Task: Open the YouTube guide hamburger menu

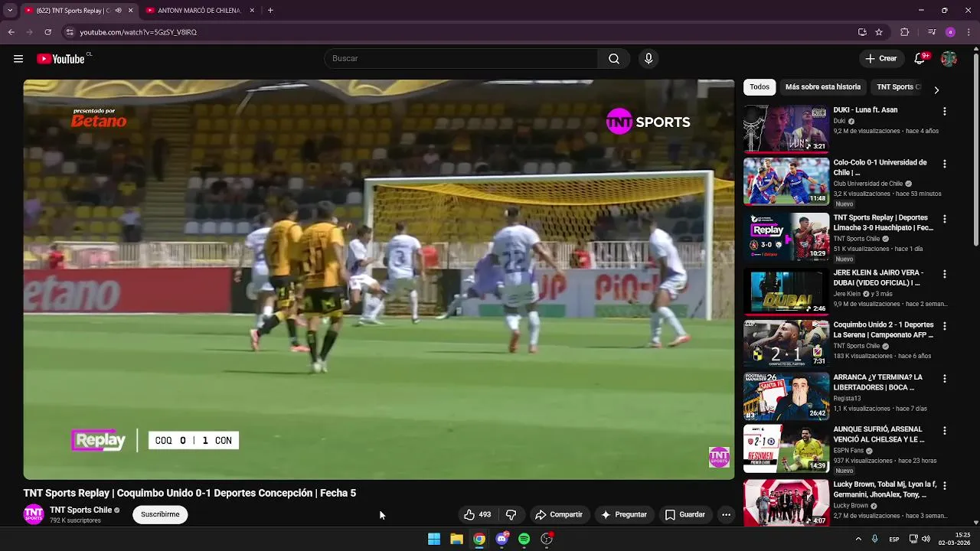Action: coord(18,59)
